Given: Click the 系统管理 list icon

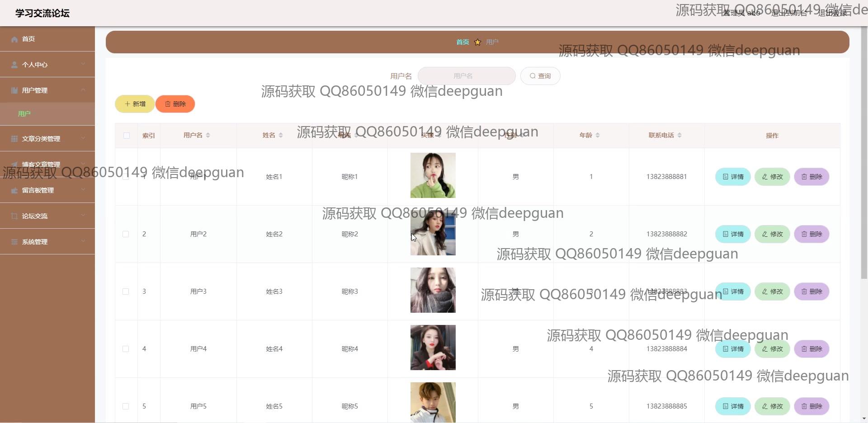Looking at the screenshot, I should click(14, 242).
